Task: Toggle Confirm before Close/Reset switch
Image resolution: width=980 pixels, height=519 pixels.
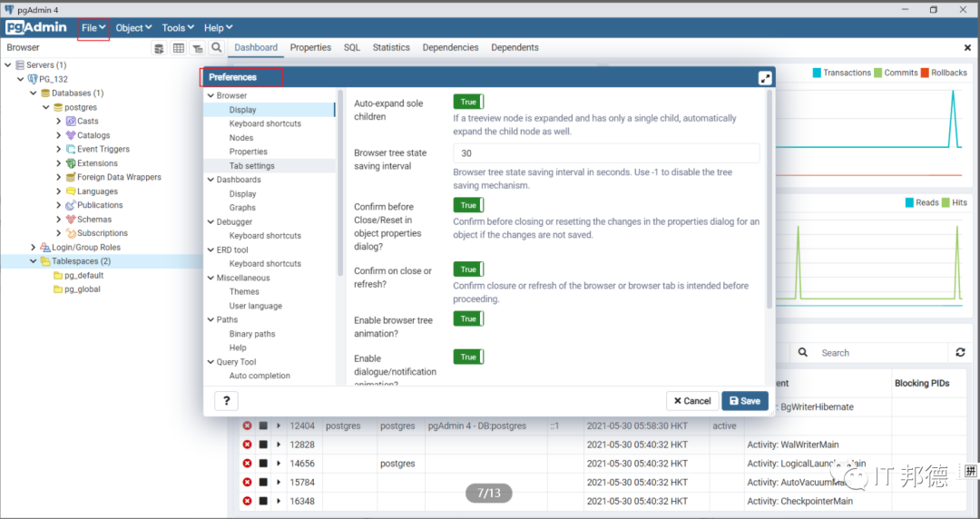Action: coord(469,205)
